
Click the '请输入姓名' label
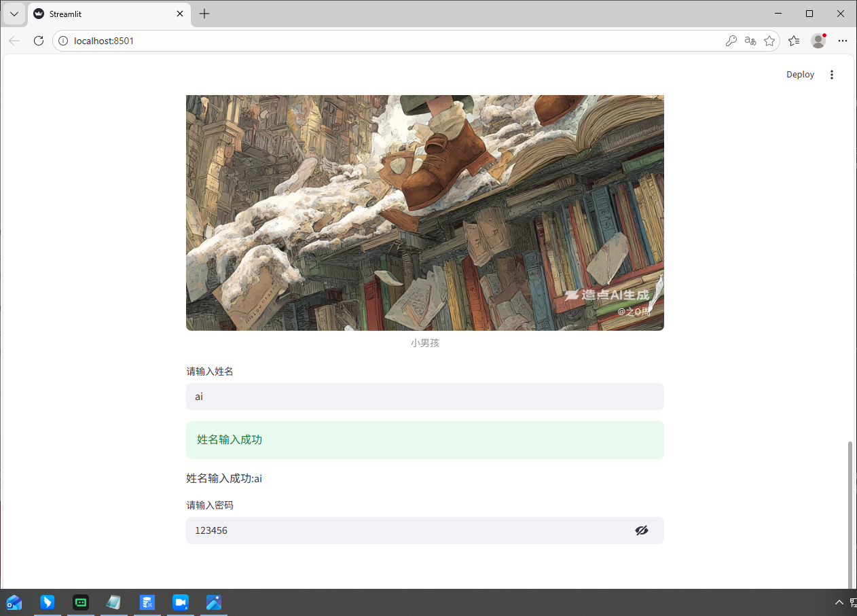pyautogui.click(x=210, y=372)
